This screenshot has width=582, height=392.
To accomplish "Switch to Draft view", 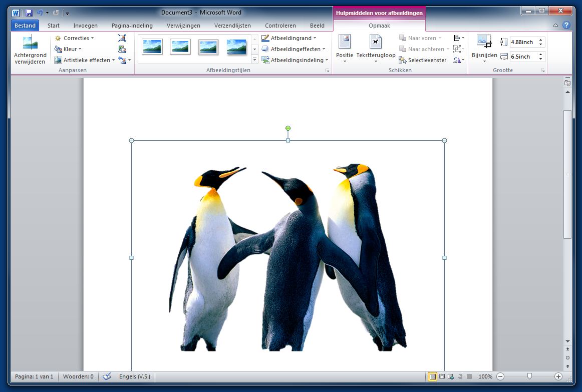I will point(469,376).
